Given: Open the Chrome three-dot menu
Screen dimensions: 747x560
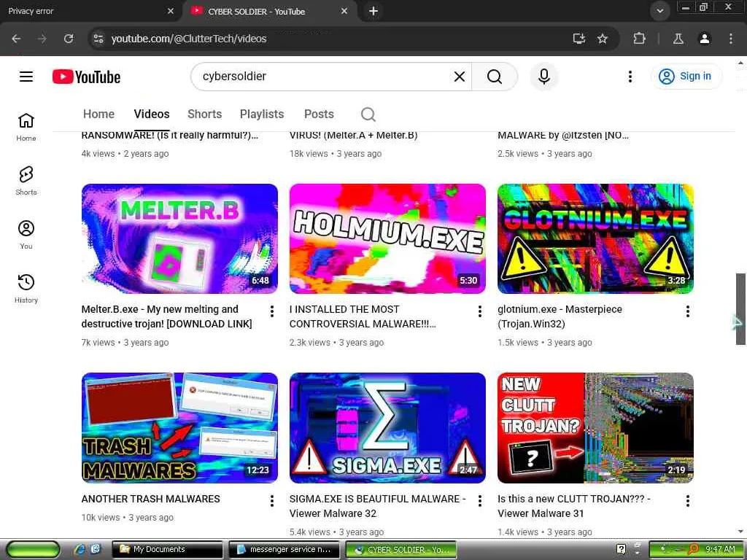Looking at the screenshot, I should pyautogui.click(x=730, y=39).
